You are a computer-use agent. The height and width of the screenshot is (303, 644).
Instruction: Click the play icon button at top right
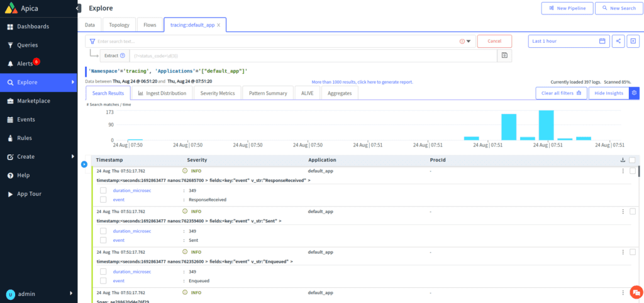[x=633, y=41]
